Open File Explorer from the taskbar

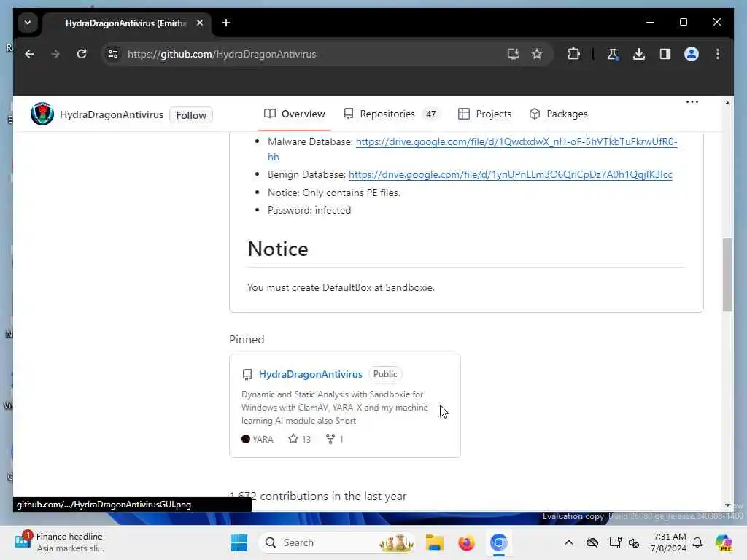434,542
